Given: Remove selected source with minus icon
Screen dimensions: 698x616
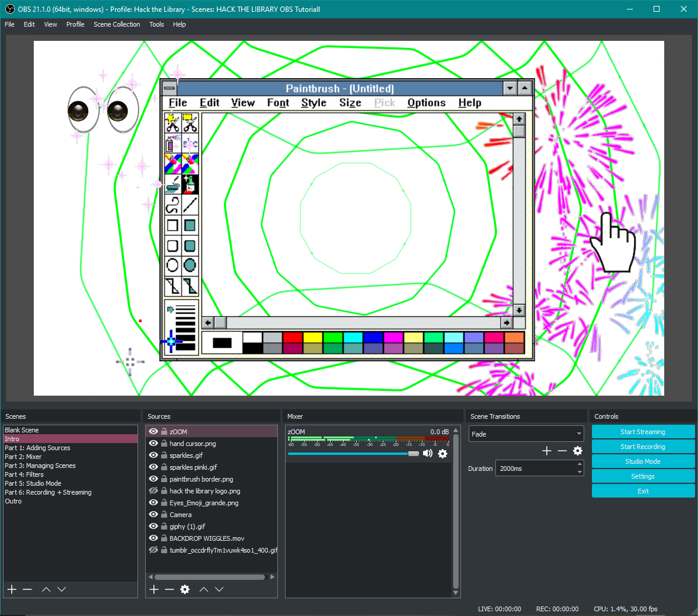Looking at the screenshot, I should [169, 589].
